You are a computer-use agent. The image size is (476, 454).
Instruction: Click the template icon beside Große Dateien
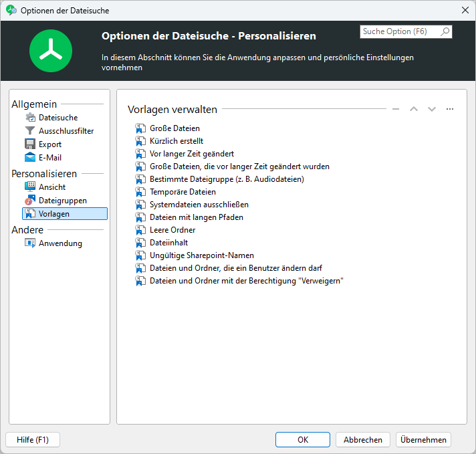tap(140, 128)
